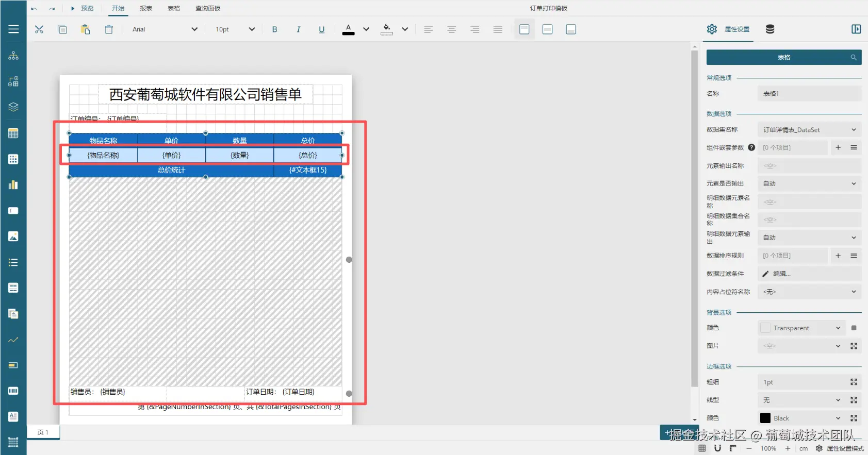Open 明细数据元素输出 dropdown
The image size is (868, 455).
(x=810, y=238)
